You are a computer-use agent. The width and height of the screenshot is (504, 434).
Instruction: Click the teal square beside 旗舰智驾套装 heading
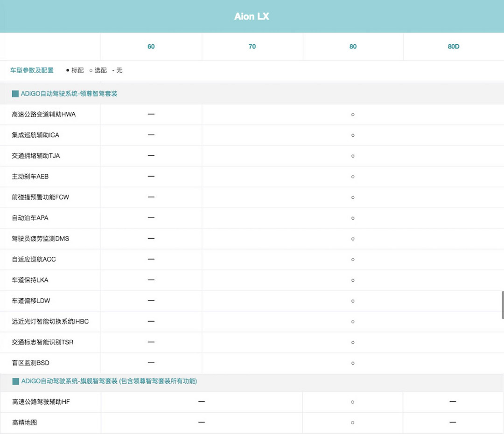tap(15, 381)
